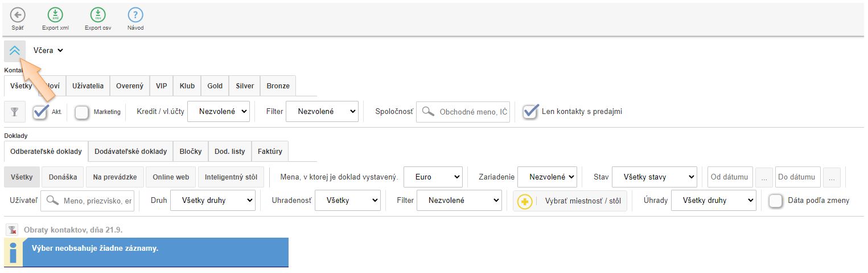
Task: Open the Návod help icon
Action: [135, 15]
